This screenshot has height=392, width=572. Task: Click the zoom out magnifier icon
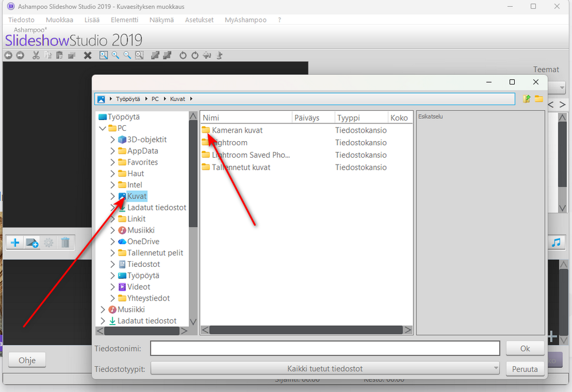point(127,55)
